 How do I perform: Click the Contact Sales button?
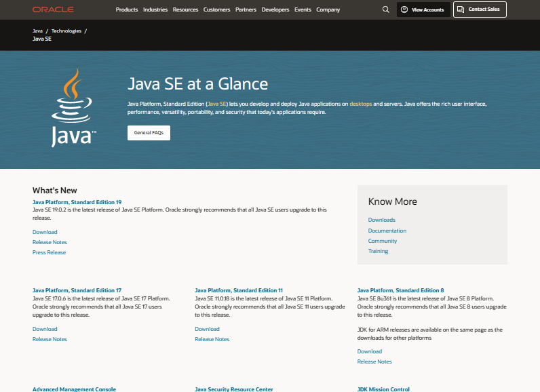(x=480, y=9)
